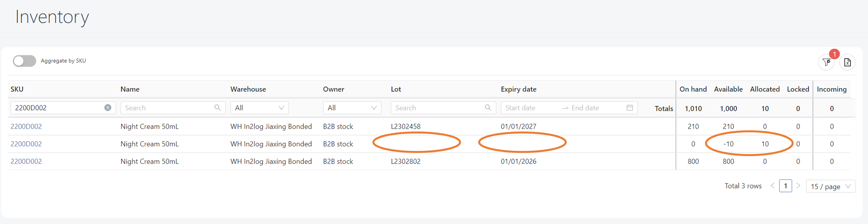Open the expiry date calendar icon
Screen dimensions: 868x224
[x=629, y=108]
